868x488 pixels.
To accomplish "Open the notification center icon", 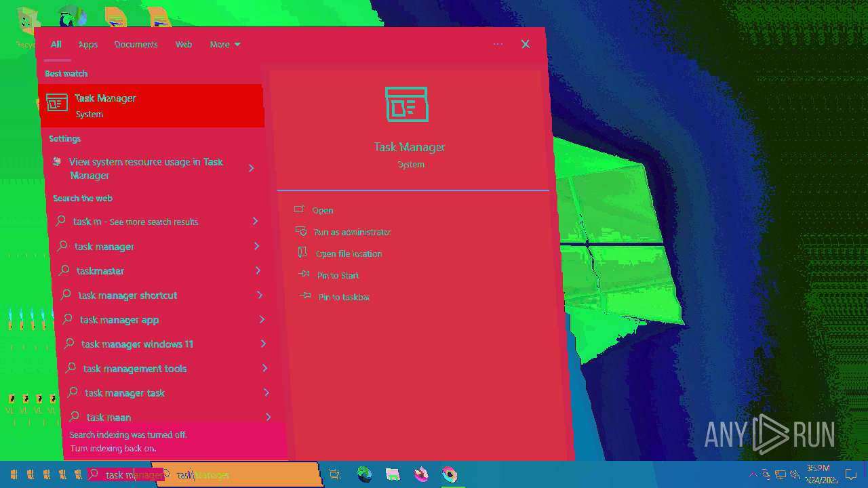I will click(851, 475).
